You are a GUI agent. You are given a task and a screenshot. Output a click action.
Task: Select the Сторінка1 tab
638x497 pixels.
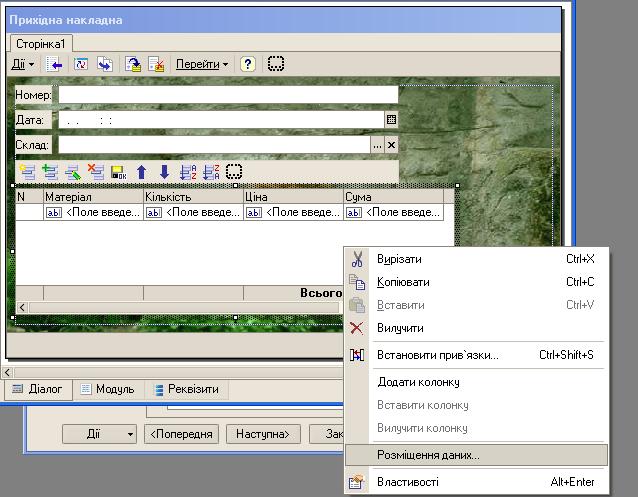click(41, 44)
